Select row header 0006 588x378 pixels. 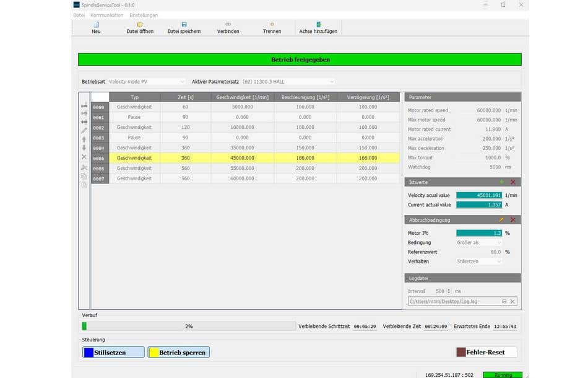point(100,168)
